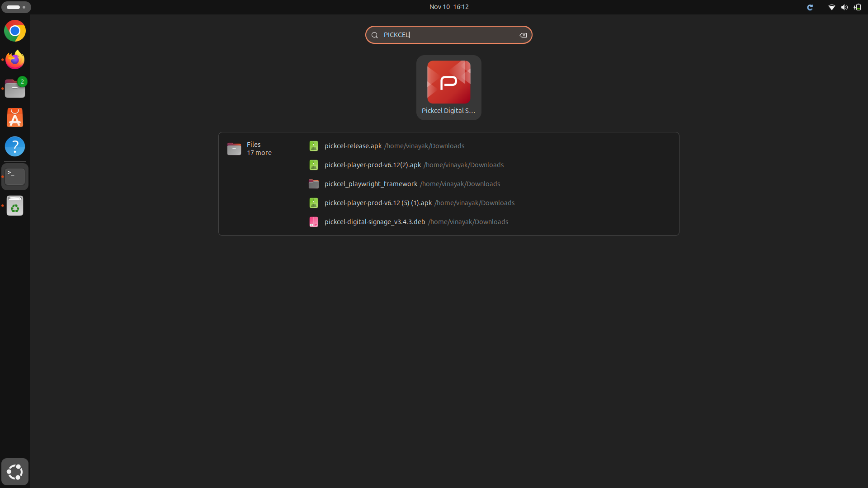Open pickcel-player-prod-v6.12 (5) (1).apk result
The image size is (868, 488).
coord(378,203)
